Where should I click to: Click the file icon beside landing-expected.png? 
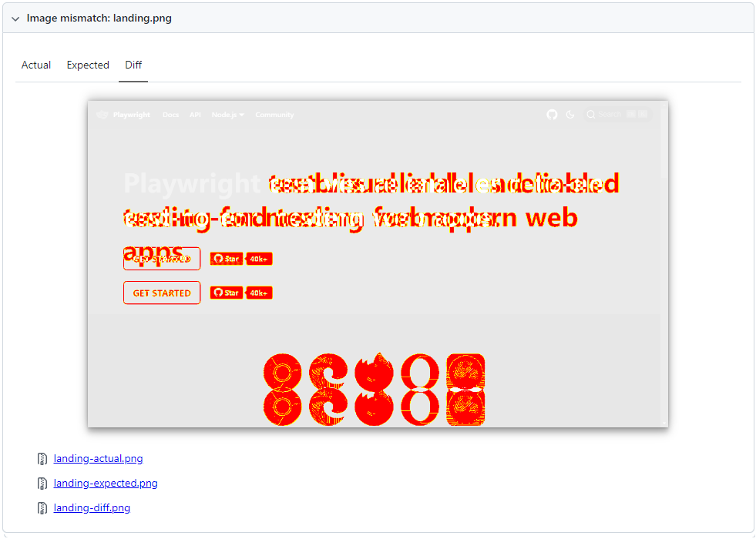click(42, 483)
